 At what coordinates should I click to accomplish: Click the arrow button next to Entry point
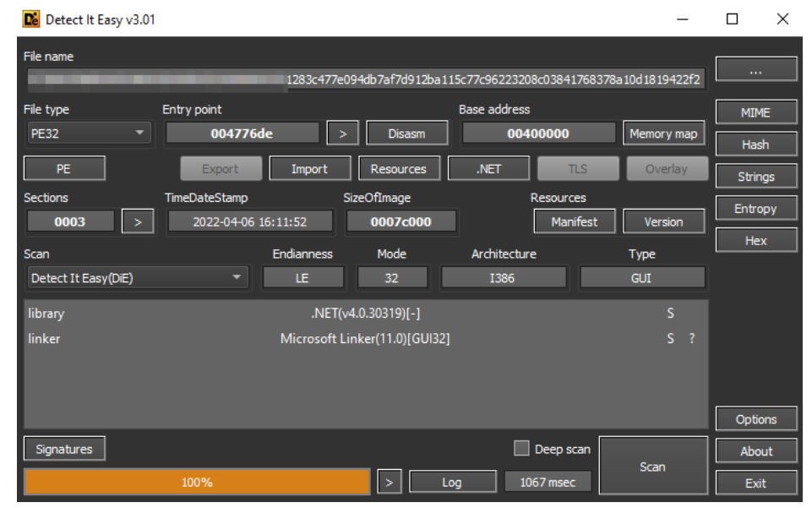(342, 134)
